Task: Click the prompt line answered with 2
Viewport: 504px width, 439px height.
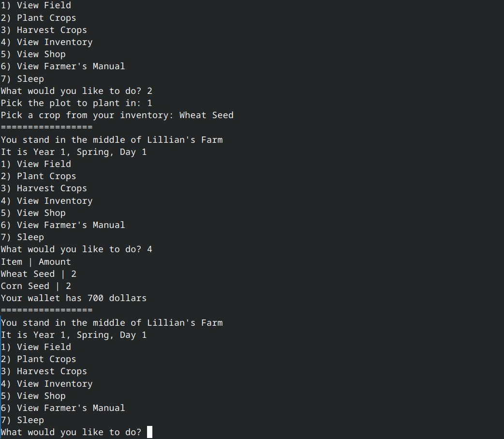Action: pyautogui.click(x=76, y=91)
